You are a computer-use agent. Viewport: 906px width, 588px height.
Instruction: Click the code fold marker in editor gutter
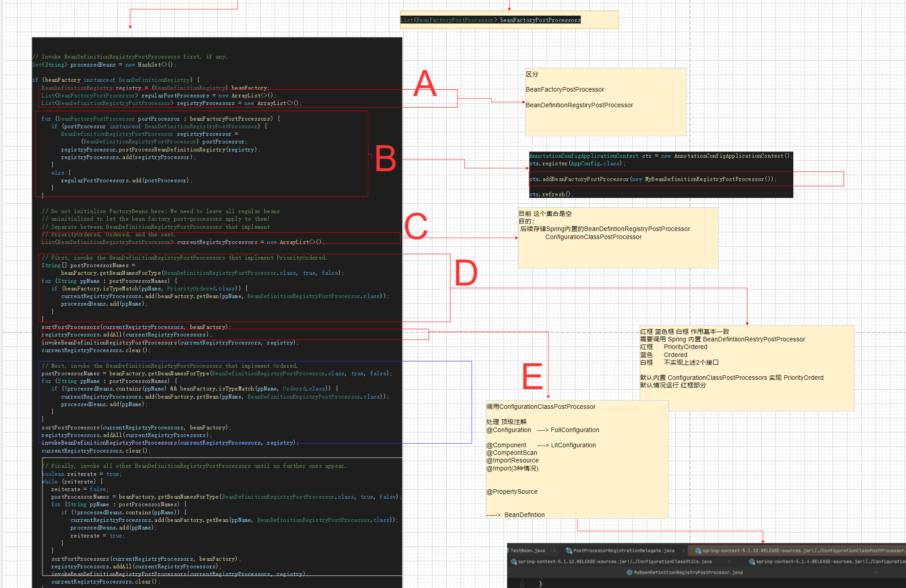(x=522, y=584)
